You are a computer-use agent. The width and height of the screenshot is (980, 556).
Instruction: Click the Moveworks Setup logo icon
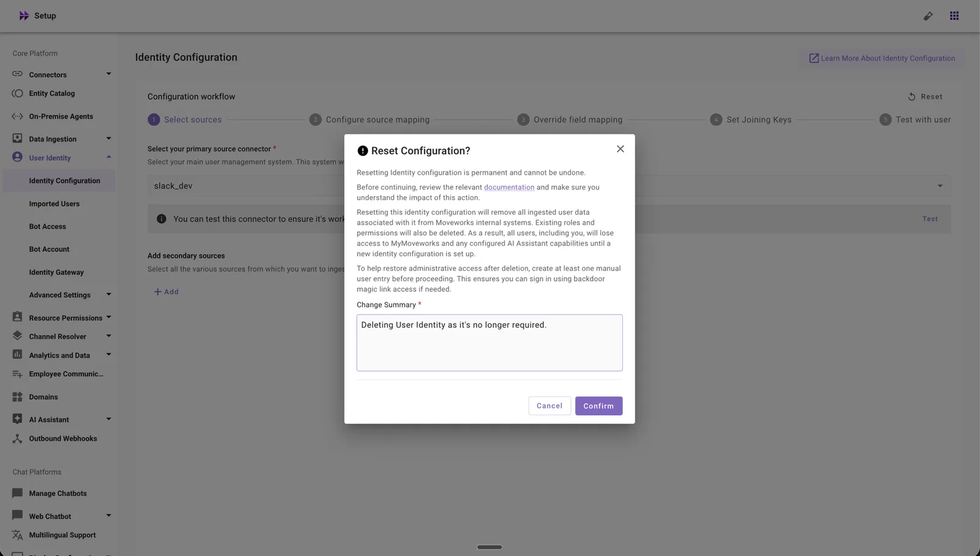click(x=24, y=16)
